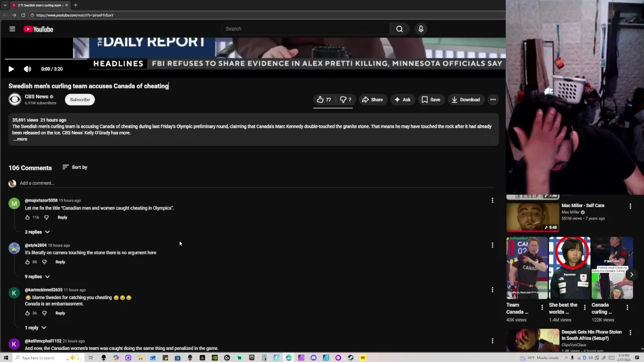The width and height of the screenshot is (644, 362).
Task: Like the @karlmckinnell2635 comment
Action: coord(27,313)
